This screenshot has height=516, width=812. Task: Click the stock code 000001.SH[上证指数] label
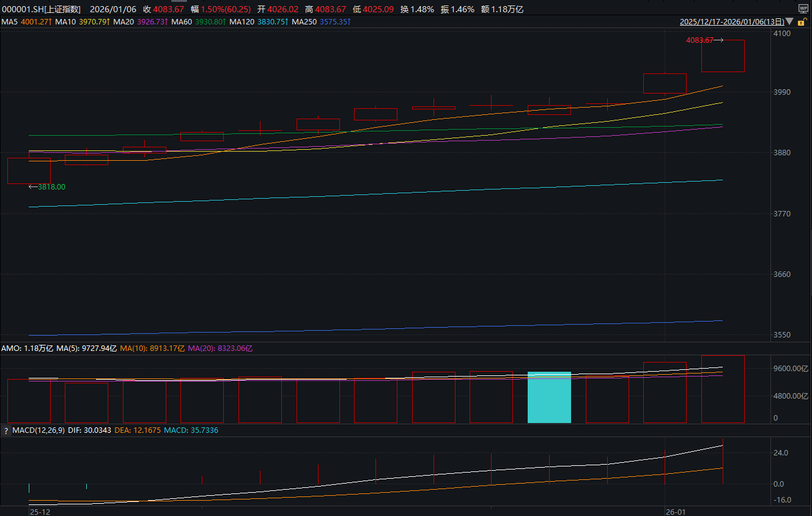42,9
